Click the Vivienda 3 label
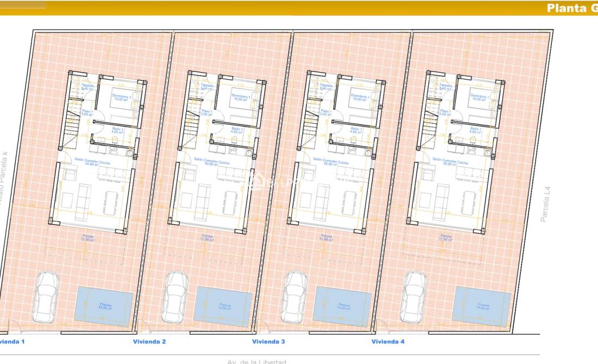This screenshot has width=598, height=364. (x=268, y=341)
